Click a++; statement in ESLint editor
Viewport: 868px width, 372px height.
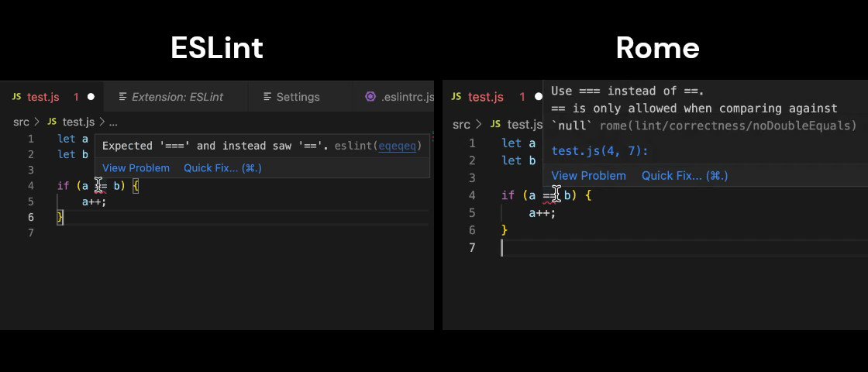coord(94,201)
